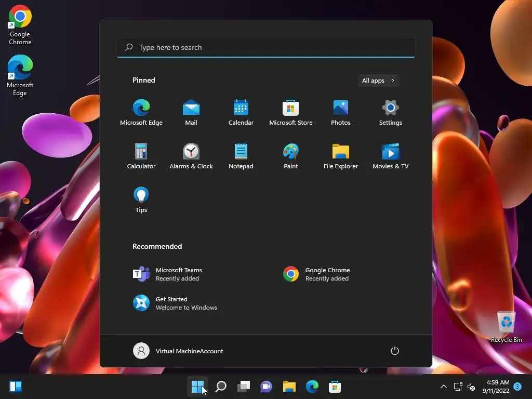
Task: Launch Movies & TV
Action: (x=391, y=156)
